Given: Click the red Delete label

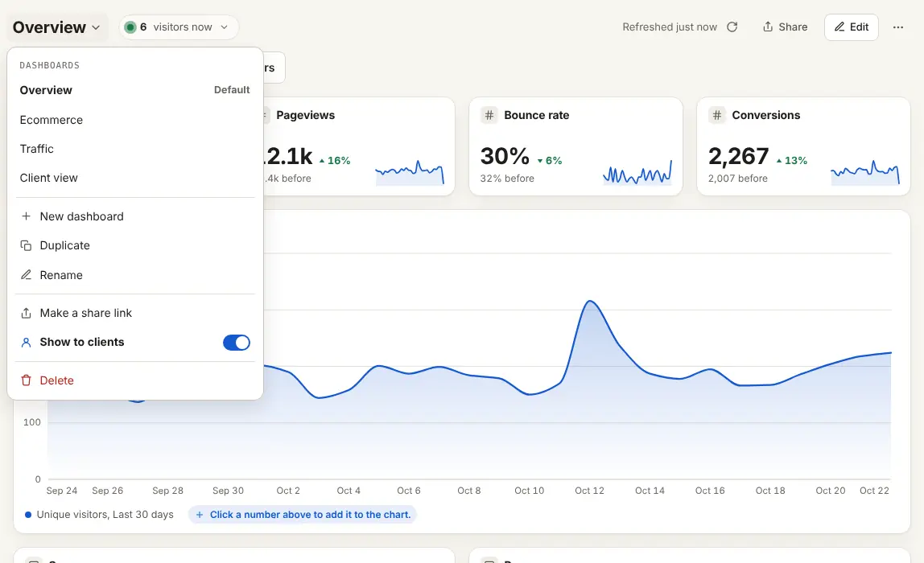Looking at the screenshot, I should coord(56,380).
